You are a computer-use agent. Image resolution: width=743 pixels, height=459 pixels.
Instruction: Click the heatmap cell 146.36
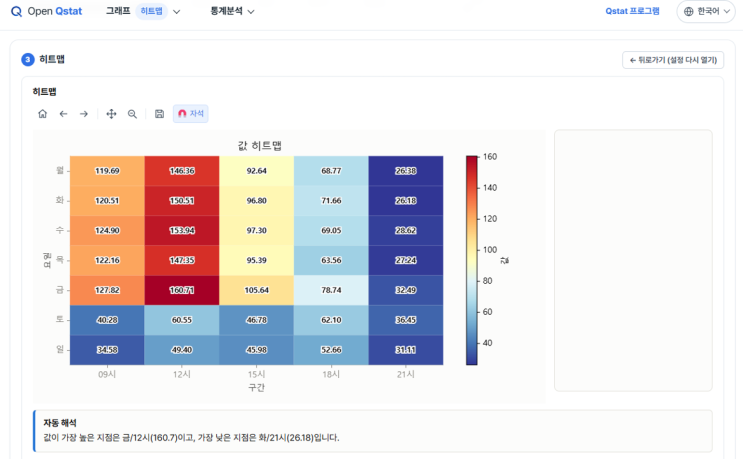pyautogui.click(x=182, y=171)
